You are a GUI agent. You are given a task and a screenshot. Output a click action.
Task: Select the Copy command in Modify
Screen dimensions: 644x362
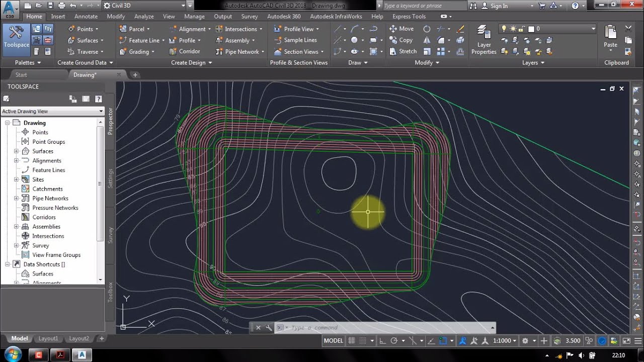(401, 40)
